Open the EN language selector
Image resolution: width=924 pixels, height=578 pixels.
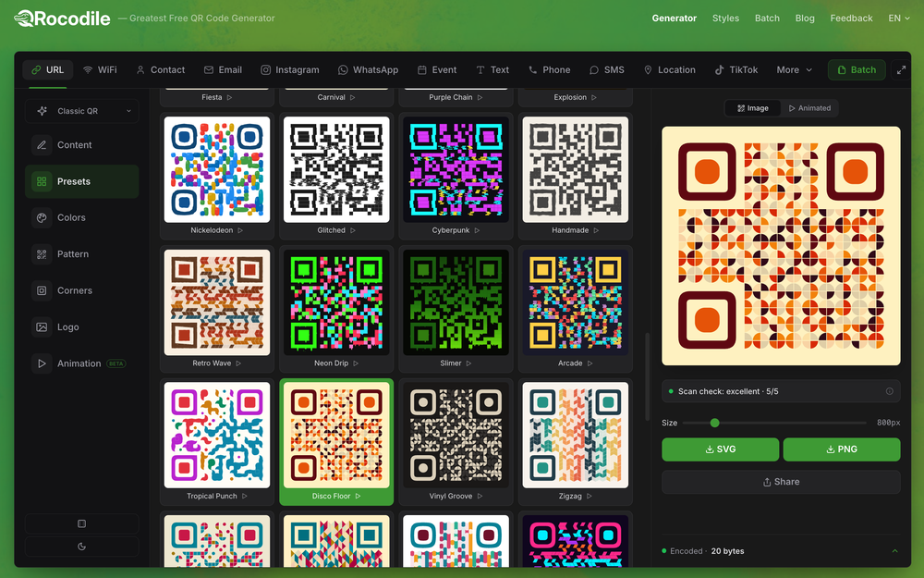click(x=899, y=18)
